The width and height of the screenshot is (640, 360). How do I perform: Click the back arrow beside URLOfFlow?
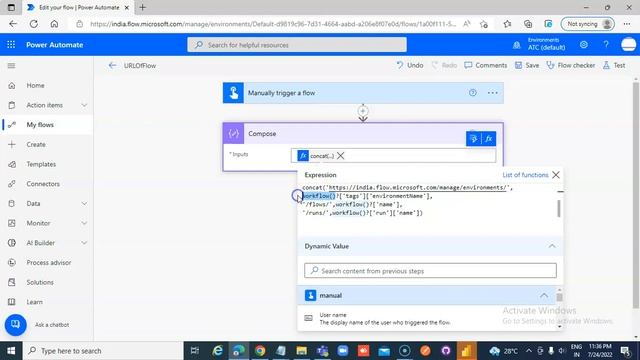(112, 65)
